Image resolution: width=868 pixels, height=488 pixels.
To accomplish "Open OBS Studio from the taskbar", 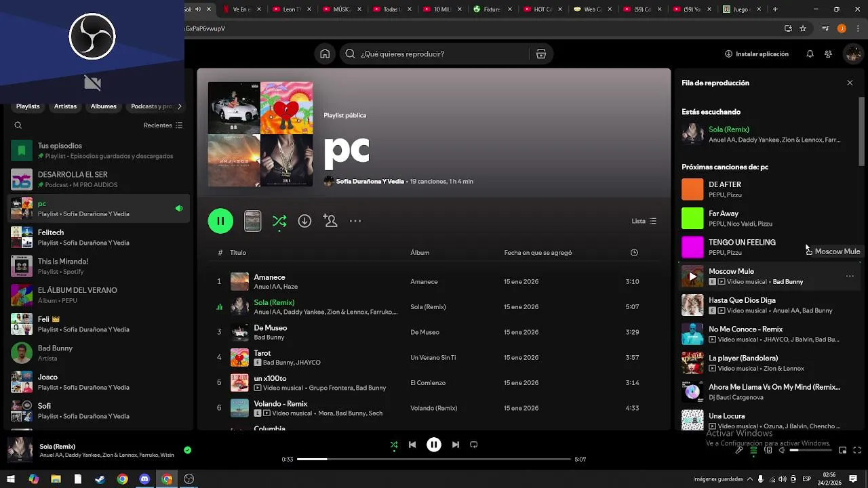I will click(189, 479).
